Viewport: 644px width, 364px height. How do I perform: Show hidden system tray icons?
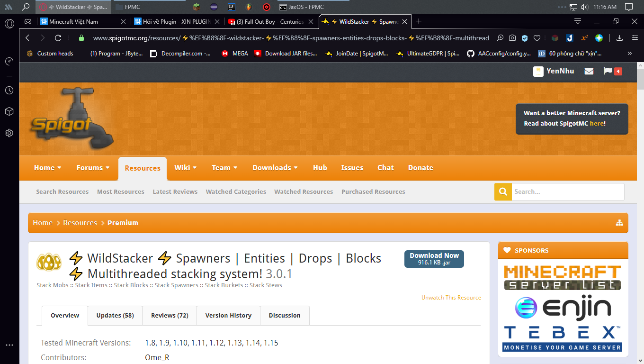pyautogui.click(x=562, y=7)
